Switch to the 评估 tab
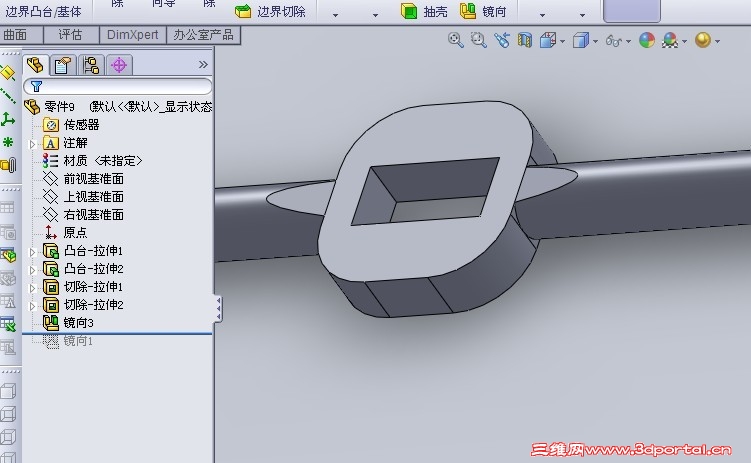 pyautogui.click(x=70, y=34)
